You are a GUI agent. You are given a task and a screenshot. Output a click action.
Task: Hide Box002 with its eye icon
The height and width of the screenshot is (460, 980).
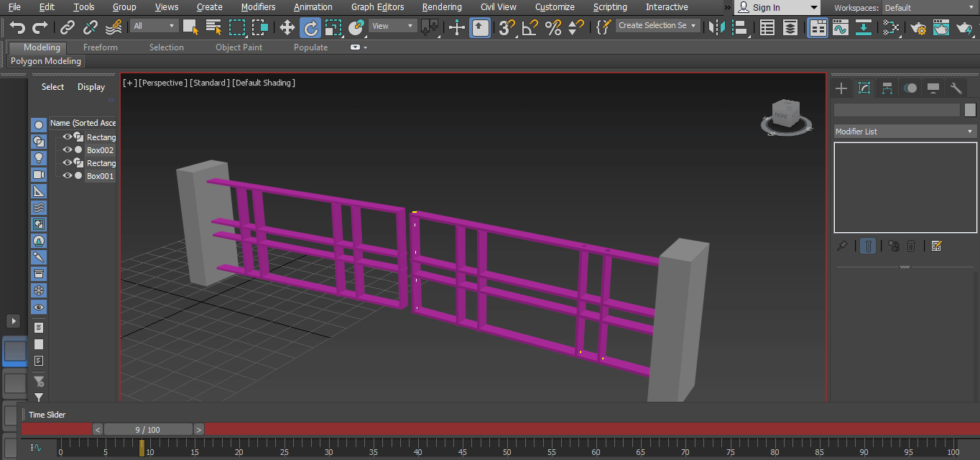coord(68,150)
